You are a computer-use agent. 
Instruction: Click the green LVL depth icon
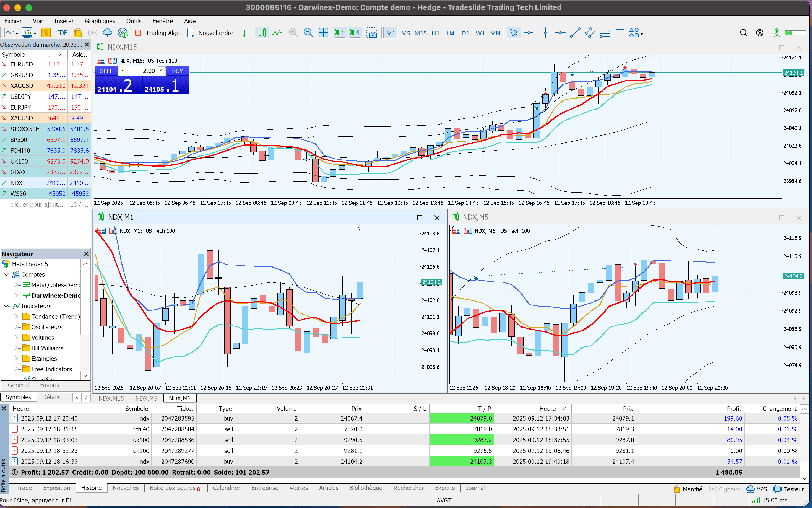pos(777,33)
